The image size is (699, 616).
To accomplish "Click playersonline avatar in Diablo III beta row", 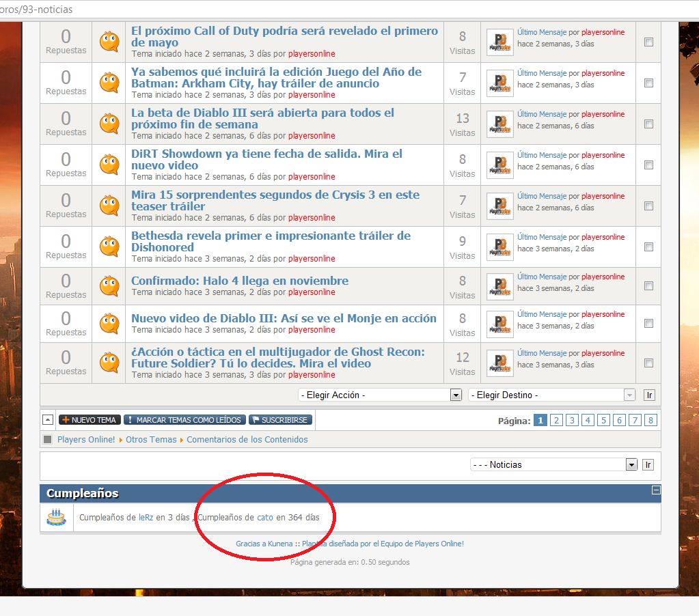I will pyautogui.click(x=499, y=124).
